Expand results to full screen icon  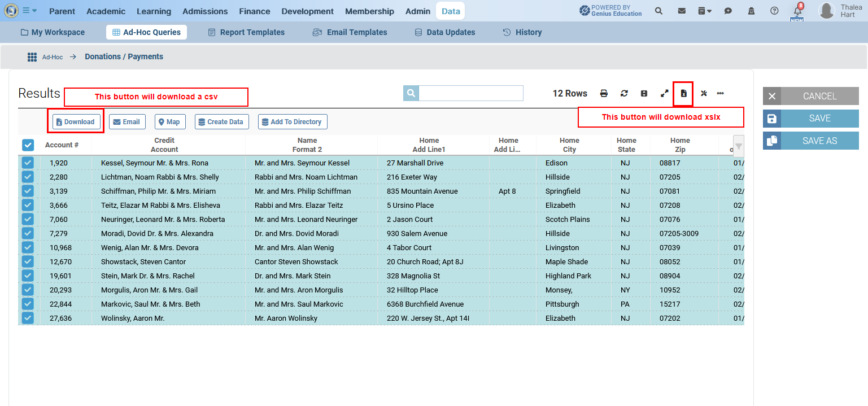click(665, 93)
